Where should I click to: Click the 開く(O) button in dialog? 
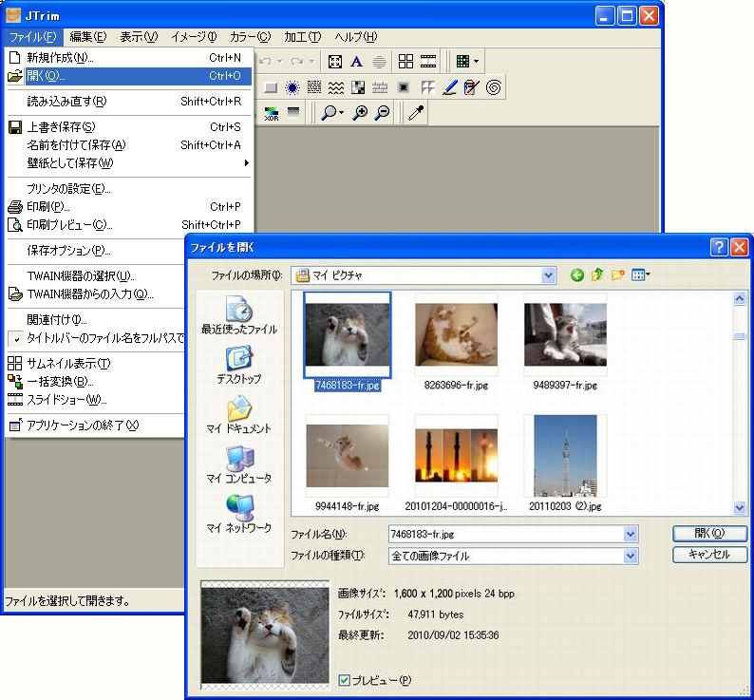point(709,533)
